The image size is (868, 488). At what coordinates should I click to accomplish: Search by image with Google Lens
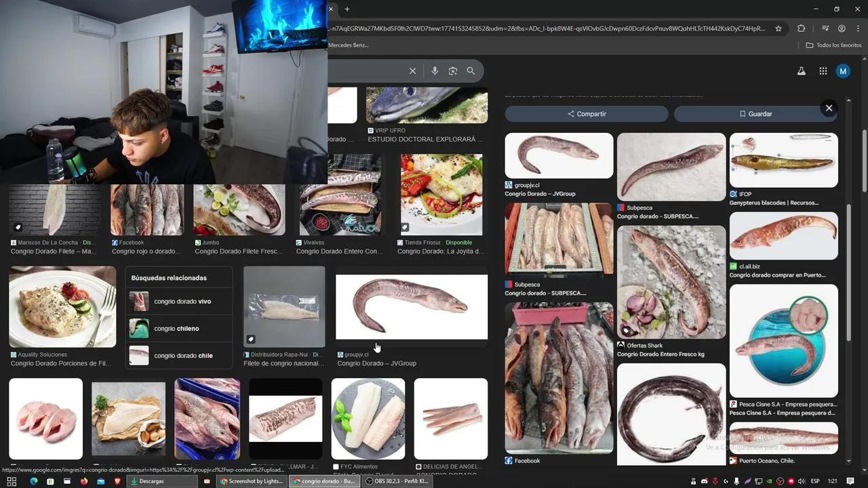453,71
